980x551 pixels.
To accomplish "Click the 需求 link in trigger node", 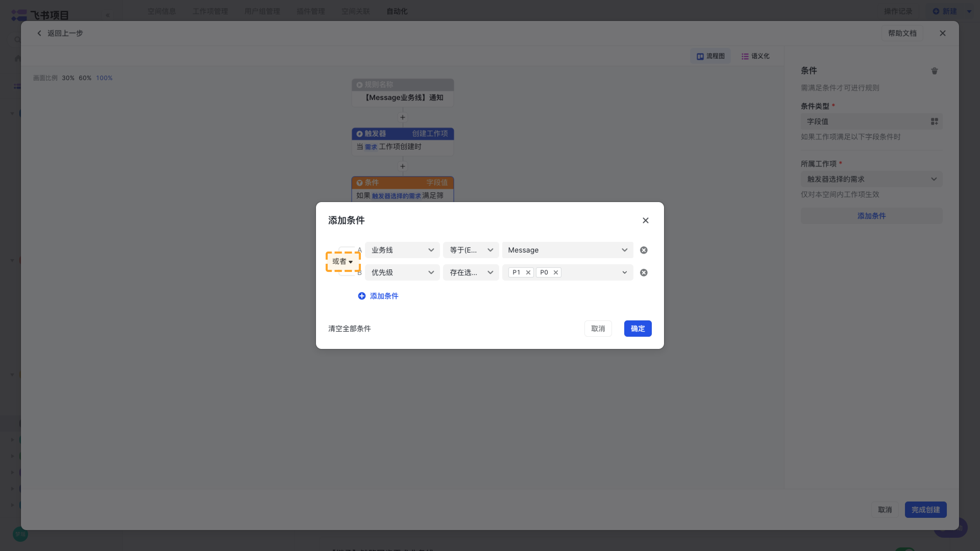I will click(371, 147).
